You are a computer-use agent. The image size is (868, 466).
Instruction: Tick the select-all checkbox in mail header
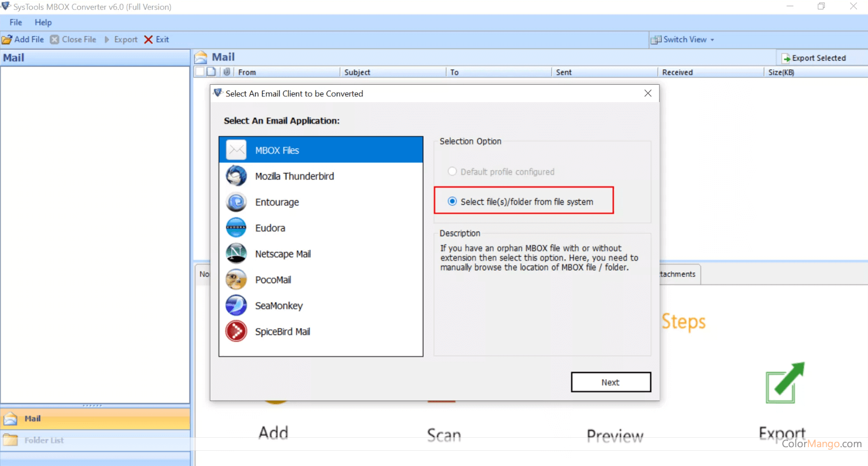tap(199, 72)
